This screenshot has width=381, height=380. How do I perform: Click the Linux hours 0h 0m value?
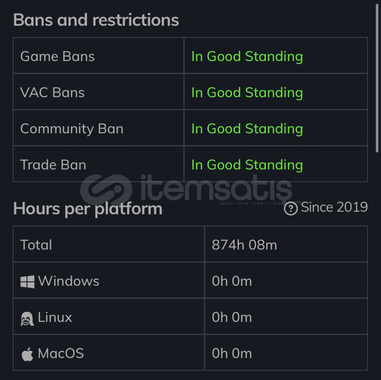click(232, 317)
